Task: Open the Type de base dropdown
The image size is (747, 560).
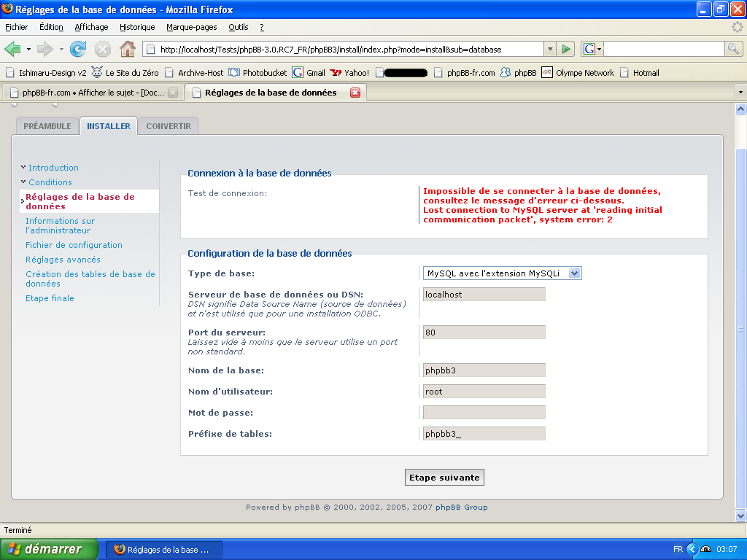Action: click(x=502, y=273)
